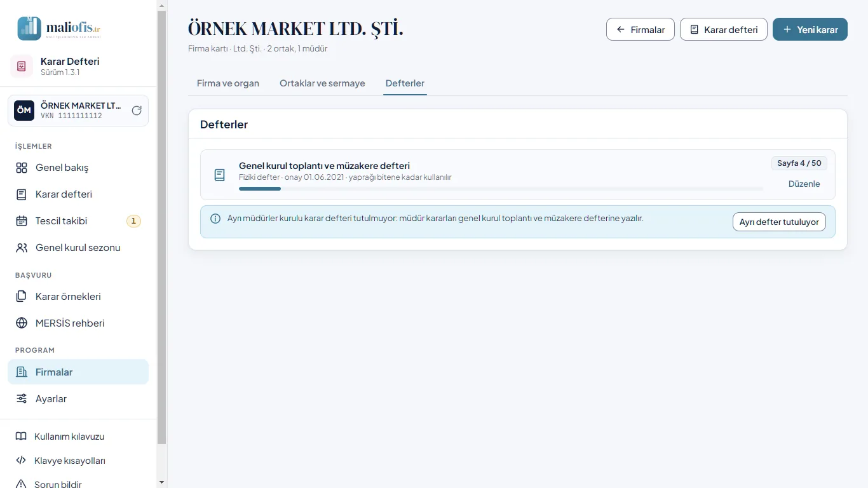The height and width of the screenshot is (488, 868).
Task: Open Genel bakış from the sidebar
Action: pyautogui.click(x=78, y=168)
